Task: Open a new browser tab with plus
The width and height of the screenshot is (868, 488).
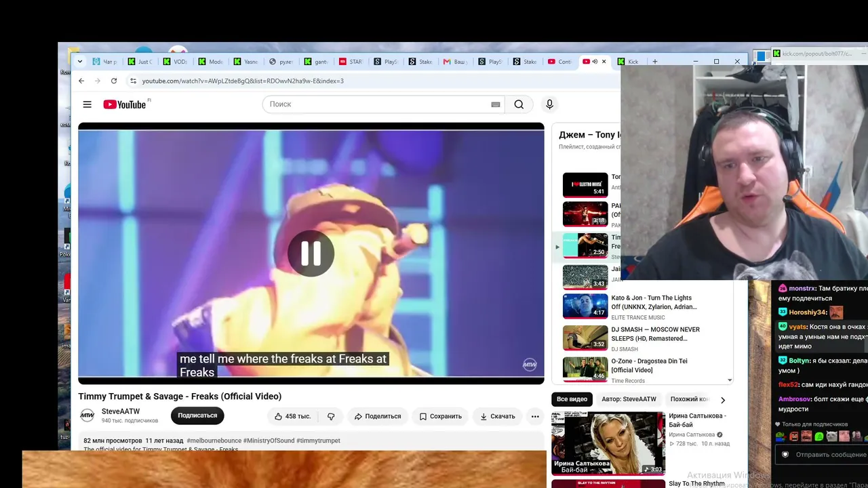Action: (x=654, y=62)
